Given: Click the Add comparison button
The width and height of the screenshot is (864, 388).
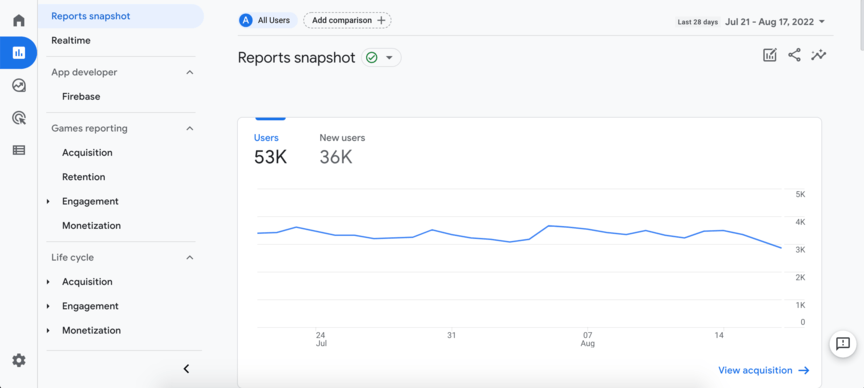Looking at the screenshot, I should 347,20.
